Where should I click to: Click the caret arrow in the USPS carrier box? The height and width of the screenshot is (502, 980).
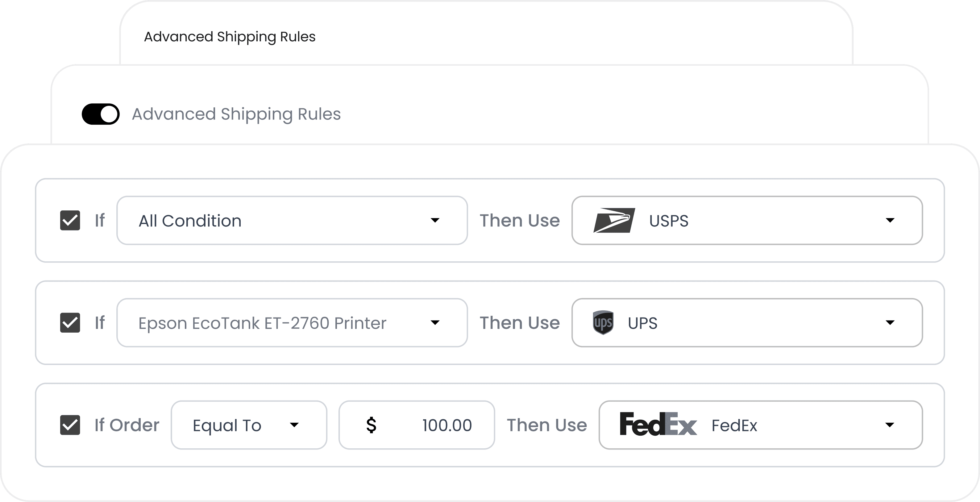click(890, 220)
